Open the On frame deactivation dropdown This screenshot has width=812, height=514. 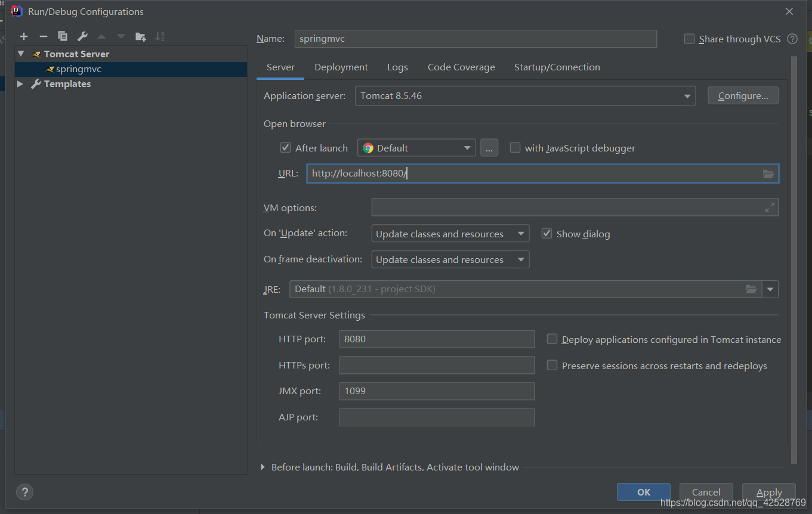[450, 259]
